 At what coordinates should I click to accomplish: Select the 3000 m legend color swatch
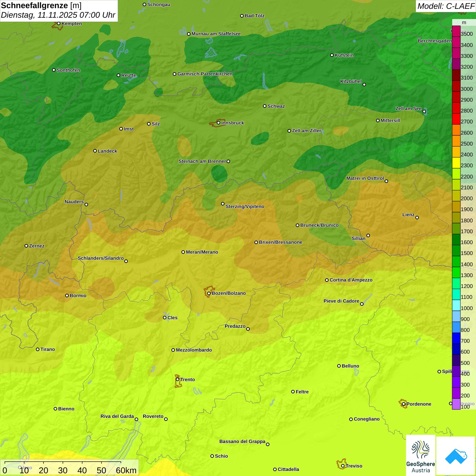pos(456,86)
